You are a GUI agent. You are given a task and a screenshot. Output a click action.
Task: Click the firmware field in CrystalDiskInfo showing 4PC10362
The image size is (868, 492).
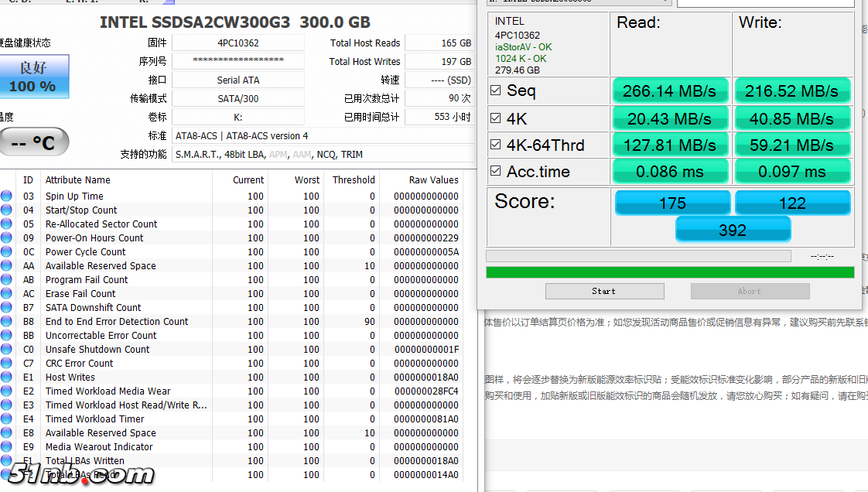238,43
